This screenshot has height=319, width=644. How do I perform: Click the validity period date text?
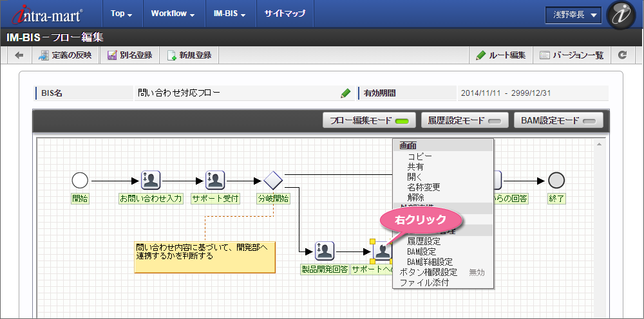506,93
